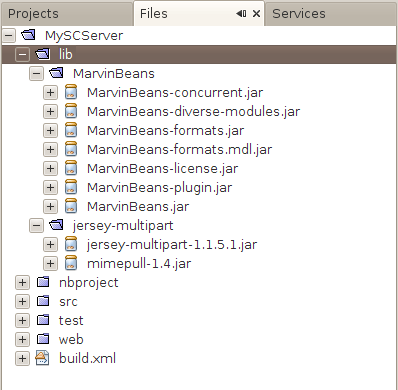Select MarvinBeans-formats.mdl.jar file name
398x390 pixels.
click(x=179, y=150)
